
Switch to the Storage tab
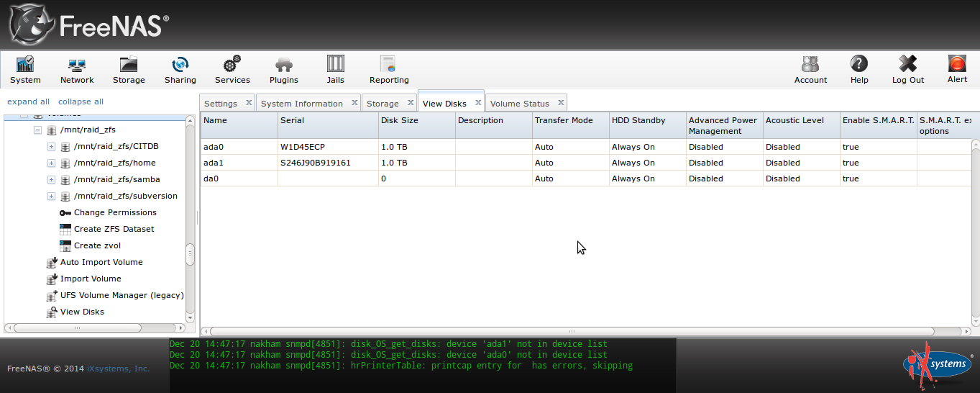pos(383,104)
